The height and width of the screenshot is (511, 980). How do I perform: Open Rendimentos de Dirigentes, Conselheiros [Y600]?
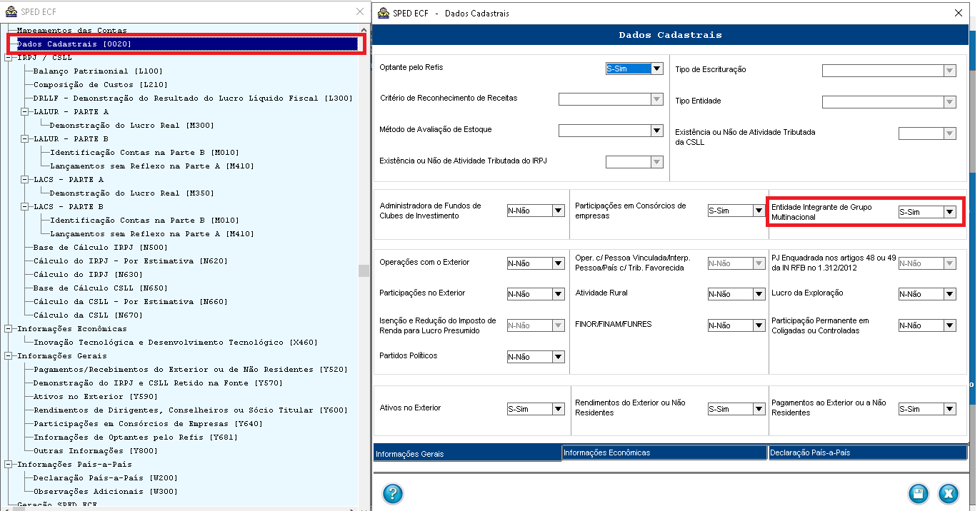click(191, 410)
